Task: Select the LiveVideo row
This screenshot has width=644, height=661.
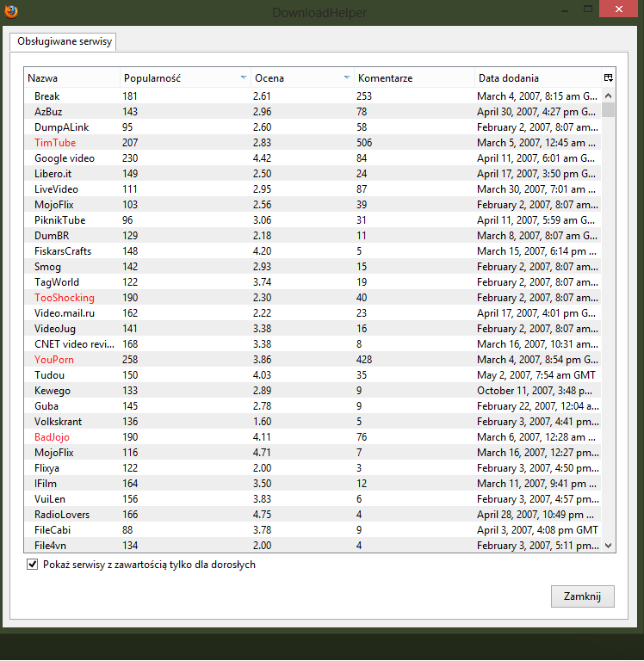Action: (313, 189)
